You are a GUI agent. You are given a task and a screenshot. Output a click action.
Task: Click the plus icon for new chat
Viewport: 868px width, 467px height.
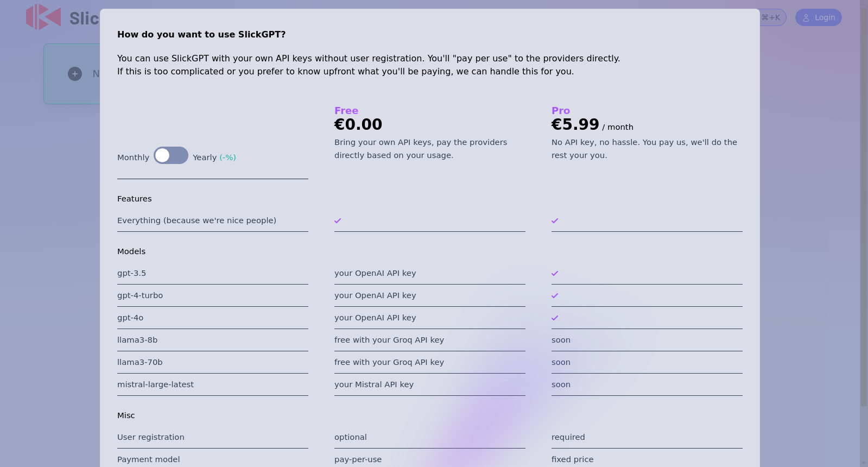pyautogui.click(x=75, y=74)
